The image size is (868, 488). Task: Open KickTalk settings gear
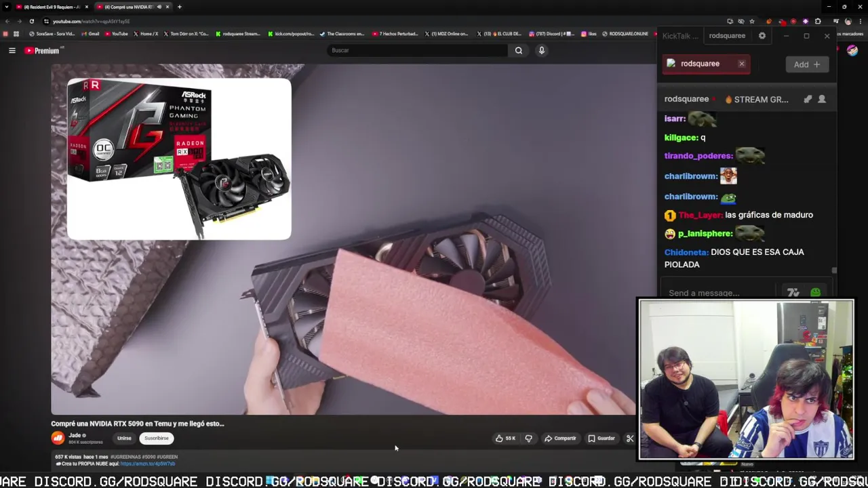pyautogui.click(x=762, y=36)
